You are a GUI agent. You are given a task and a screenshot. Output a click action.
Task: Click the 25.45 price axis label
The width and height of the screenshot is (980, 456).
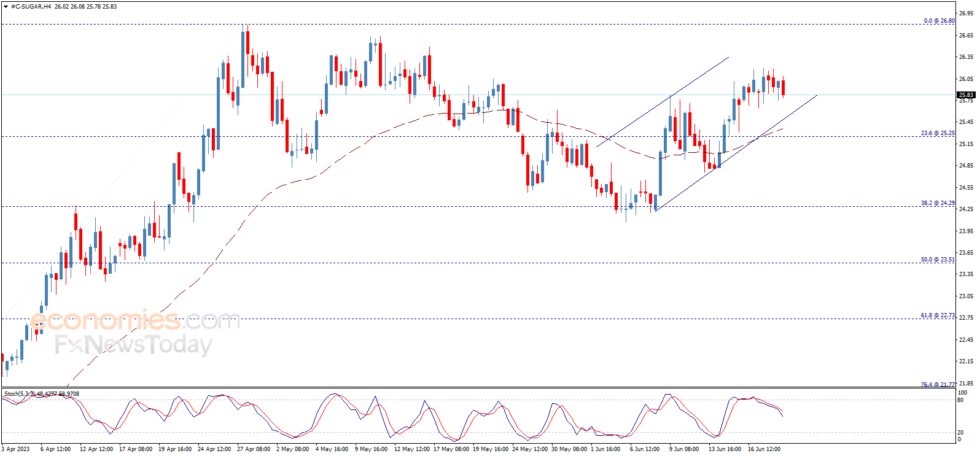pyautogui.click(x=966, y=122)
